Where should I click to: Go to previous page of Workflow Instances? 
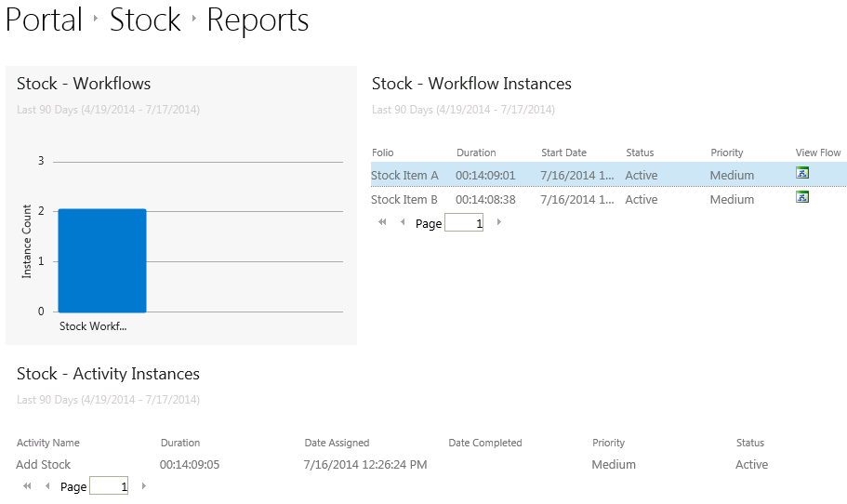tap(403, 223)
